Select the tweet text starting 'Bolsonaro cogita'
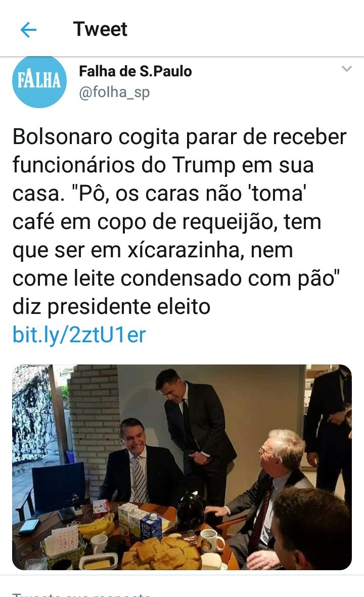 point(179,221)
